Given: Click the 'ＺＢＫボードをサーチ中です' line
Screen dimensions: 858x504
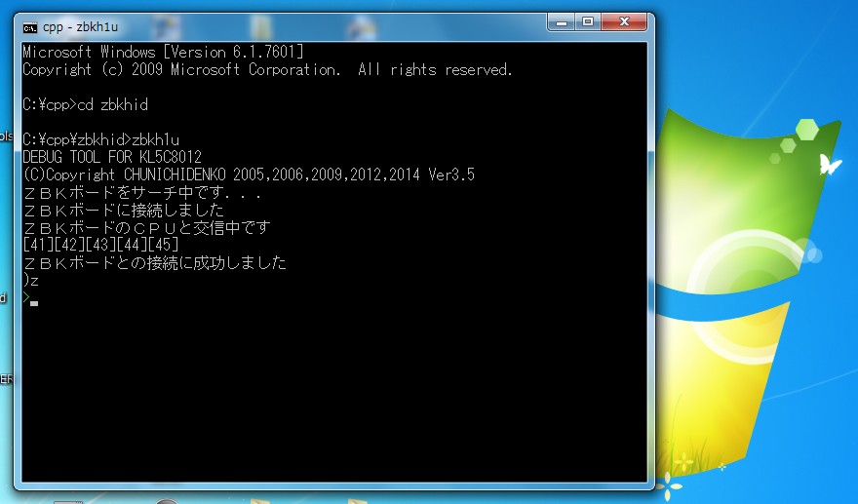Looking at the screenshot, I should pos(142,192).
